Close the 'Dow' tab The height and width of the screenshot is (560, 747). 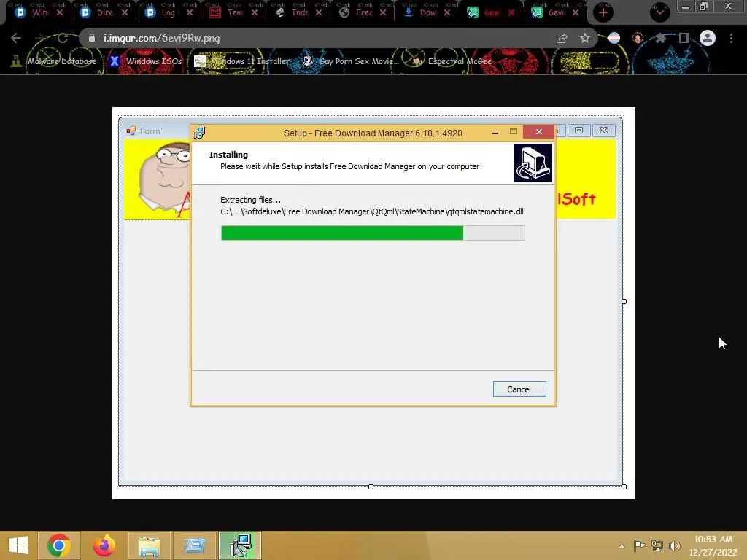tap(447, 12)
